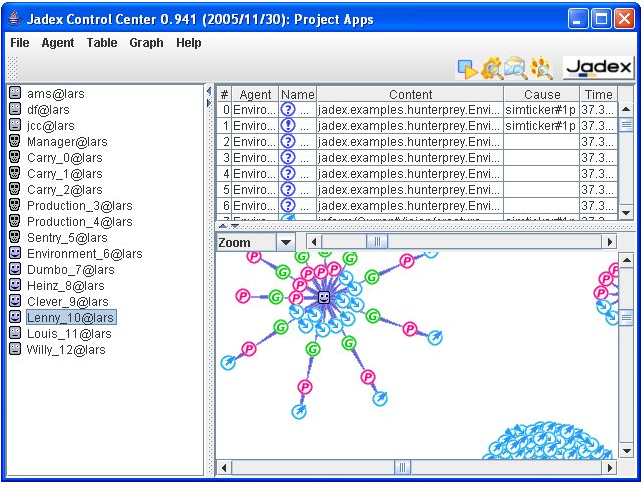Click the graph vertical scrollbar up arrow

[626, 260]
